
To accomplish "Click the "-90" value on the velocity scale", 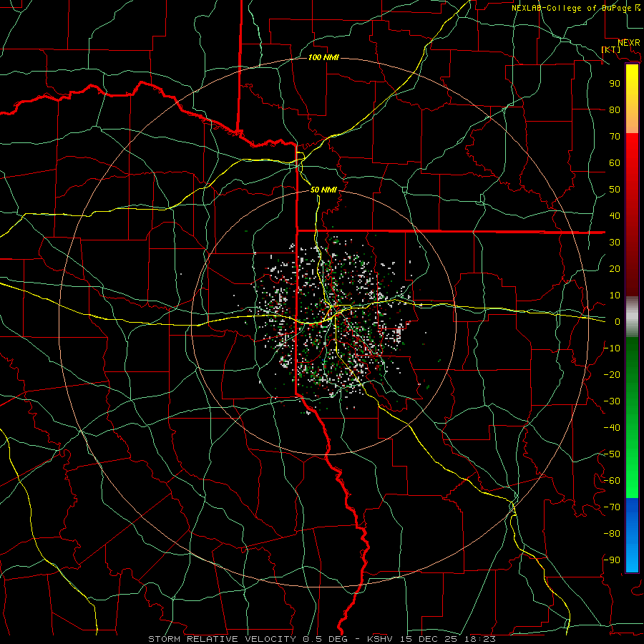I will 612,560.
